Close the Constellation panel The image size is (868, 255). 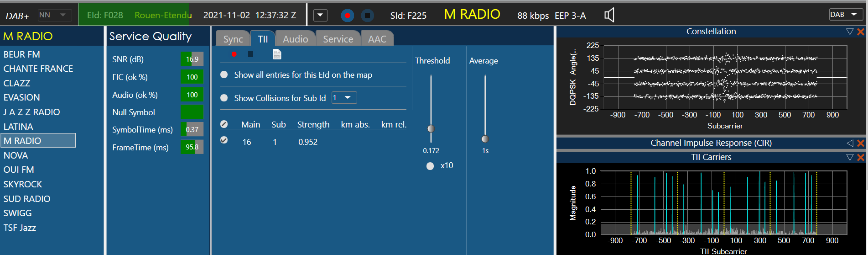(x=861, y=32)
